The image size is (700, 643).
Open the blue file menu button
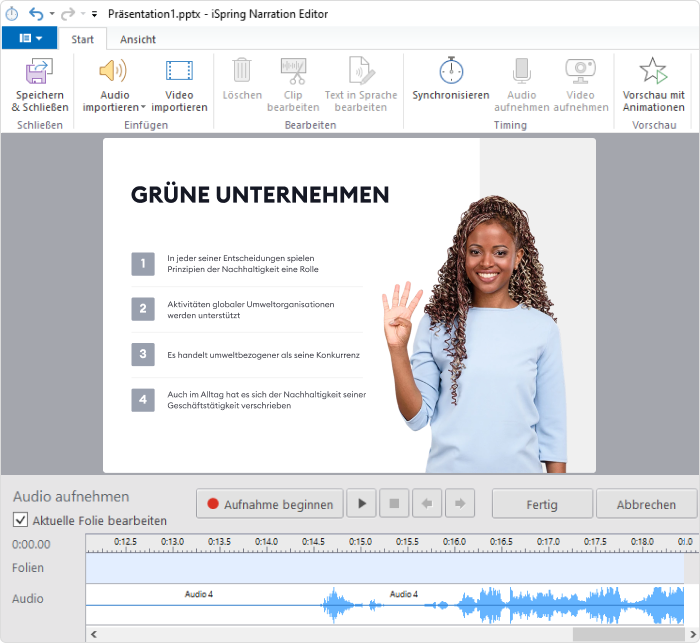(x=29, y=38)
